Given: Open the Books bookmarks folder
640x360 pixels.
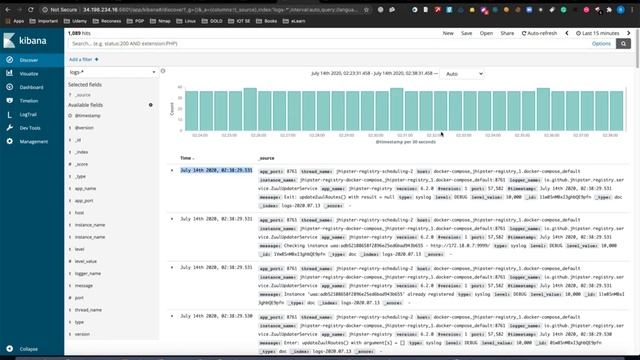Looking at the screenshot, I should click(267, 21).
